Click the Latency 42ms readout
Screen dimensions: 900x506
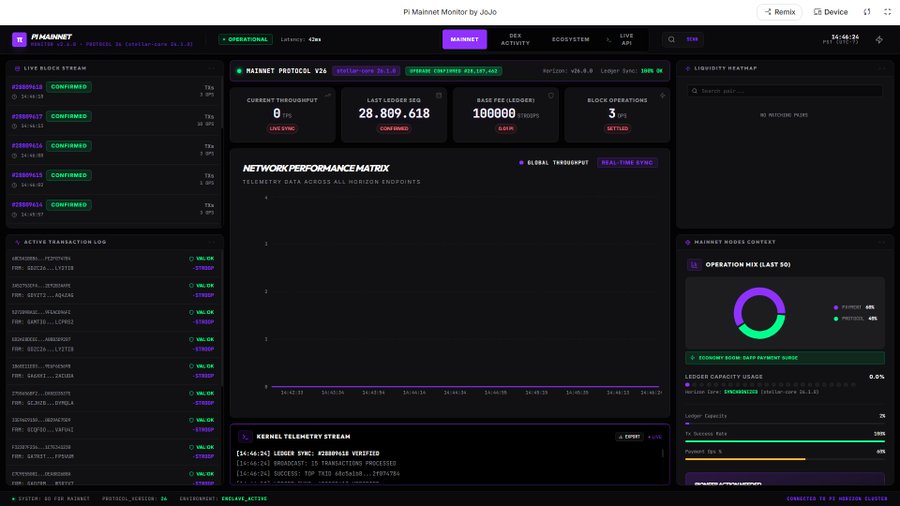(x=301, y=40)
